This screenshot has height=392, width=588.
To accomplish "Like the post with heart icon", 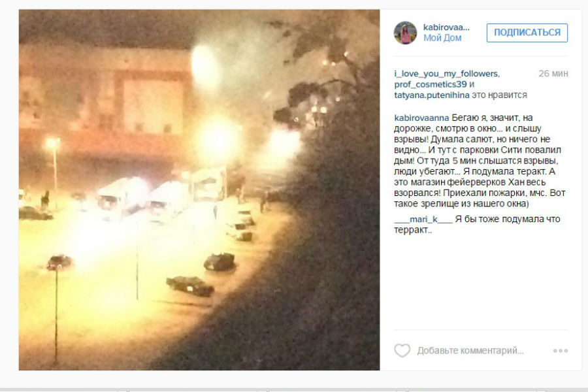I will [x=402, y=350].
